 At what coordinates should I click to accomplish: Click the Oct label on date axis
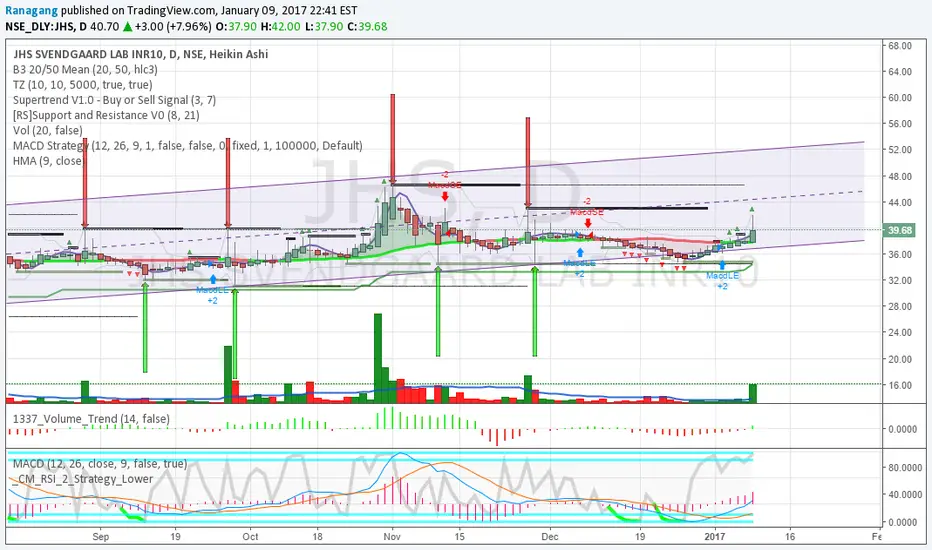point(250,537)
